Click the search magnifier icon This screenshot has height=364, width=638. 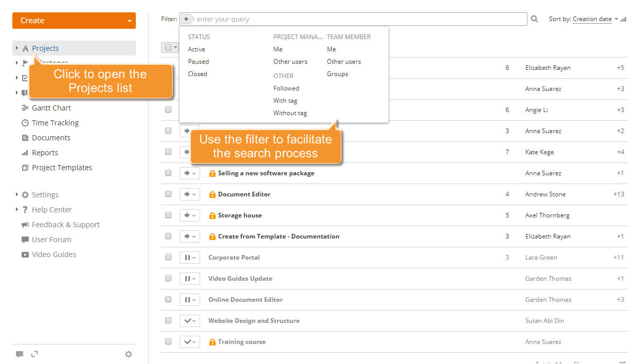535,19
